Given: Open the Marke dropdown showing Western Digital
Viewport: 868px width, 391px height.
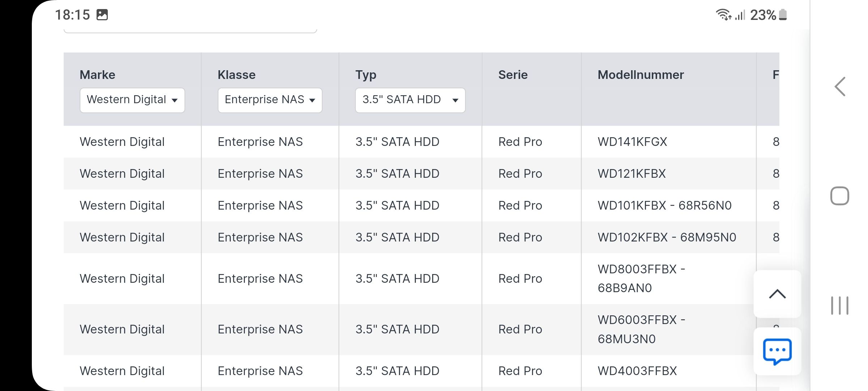Looking at the screenshot, I should click(x=132, y=100).
